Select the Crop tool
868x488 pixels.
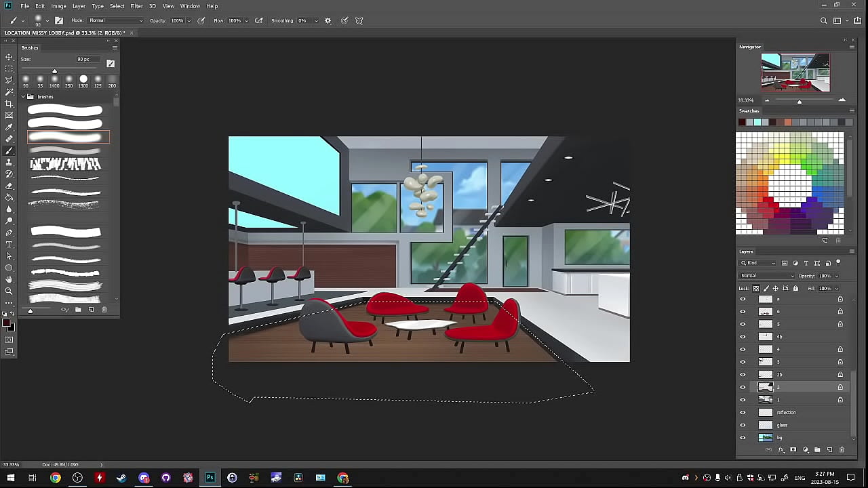click(9, 104)
